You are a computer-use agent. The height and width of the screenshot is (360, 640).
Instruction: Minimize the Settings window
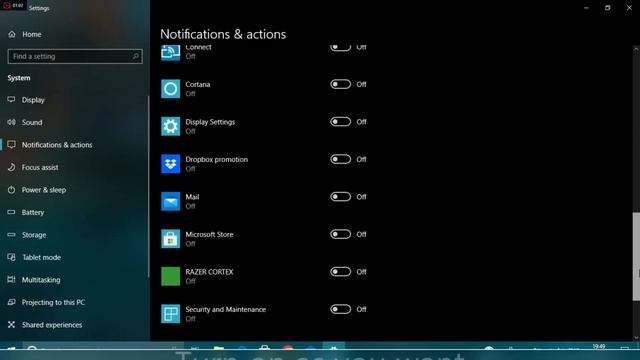tap(586, 8)
